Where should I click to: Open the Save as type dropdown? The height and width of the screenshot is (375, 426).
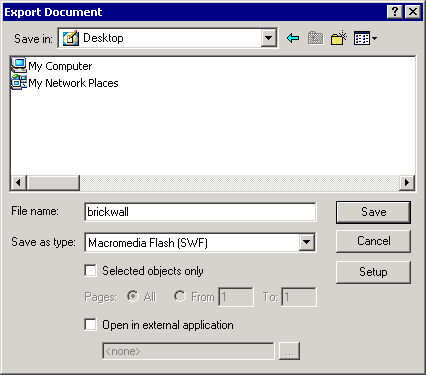pyautogui.click(x=307, y=242)
